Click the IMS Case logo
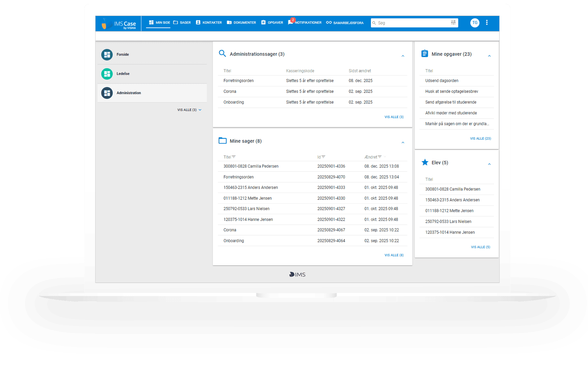The image size is (588, 370). coord(118,23)
